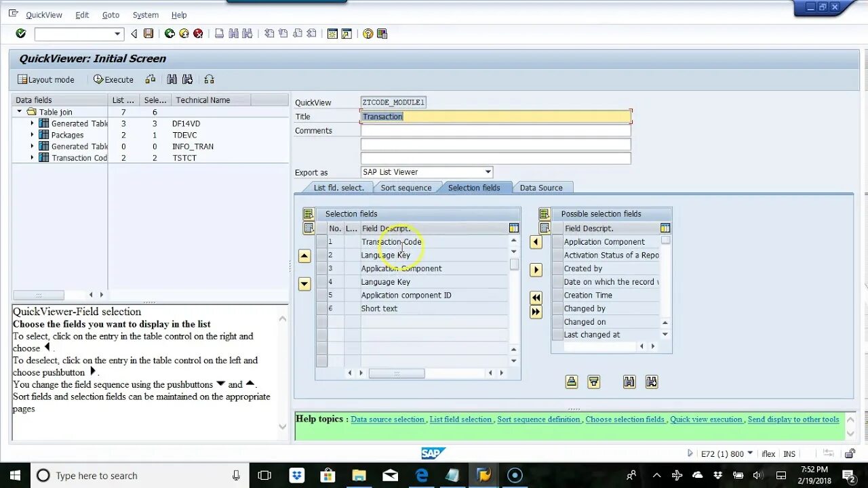The height and width of the screenshot is (488, 868).
Task: Switch to the List fld. select. tab
Action: click(x=338, y=188)
